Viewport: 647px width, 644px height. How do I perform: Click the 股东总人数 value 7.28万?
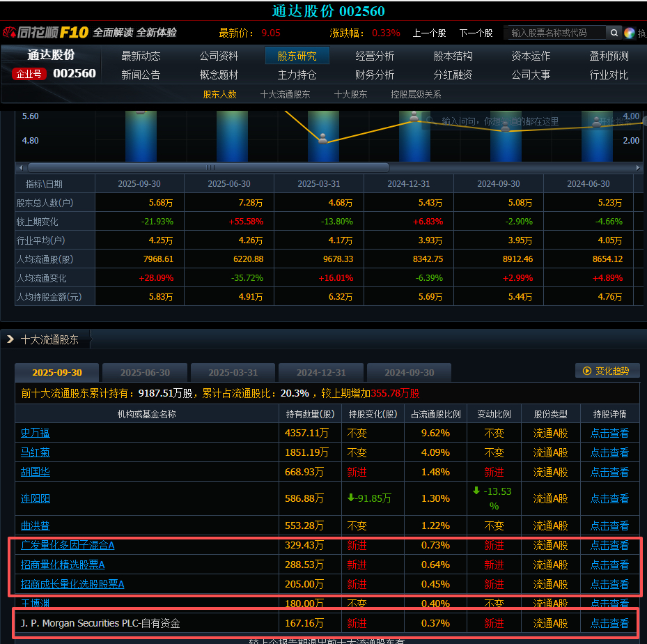point(251,203)
